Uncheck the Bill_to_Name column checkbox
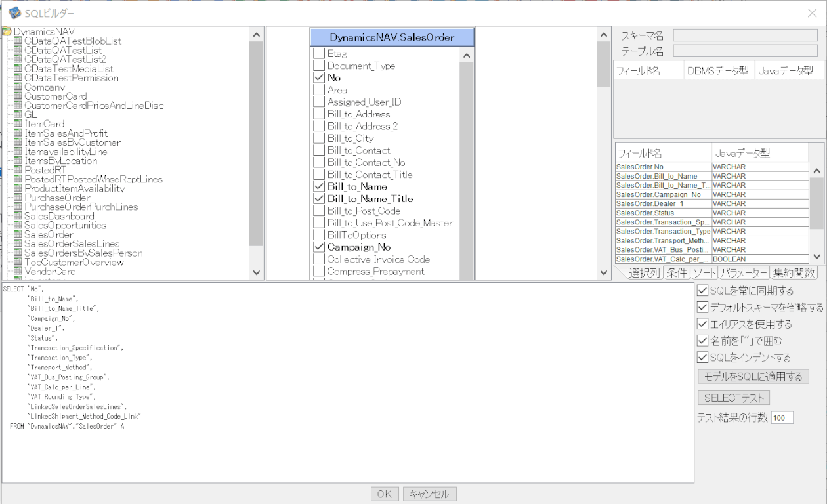 pyautogui.click(x=319, y=186)
